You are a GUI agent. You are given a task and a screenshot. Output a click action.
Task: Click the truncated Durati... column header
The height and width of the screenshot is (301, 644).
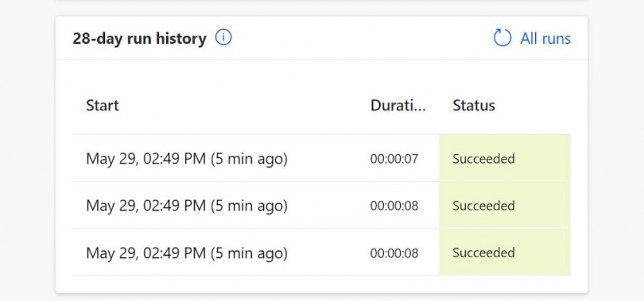pyautogui.click(x=398, y=106)
